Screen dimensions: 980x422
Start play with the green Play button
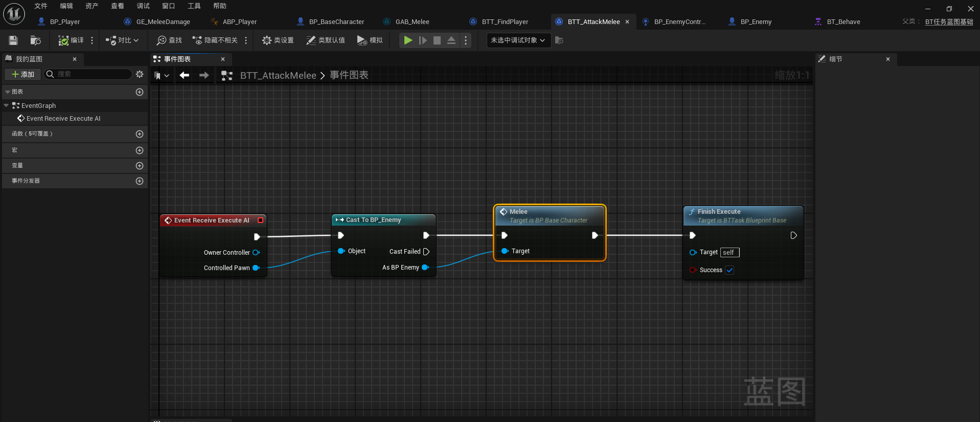[408, 40]
